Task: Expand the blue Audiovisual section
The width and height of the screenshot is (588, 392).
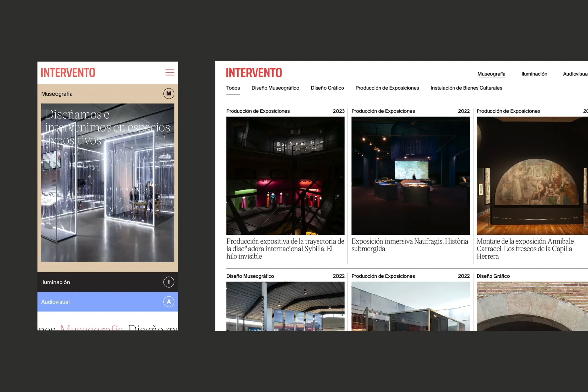Action: click(100, 302)
